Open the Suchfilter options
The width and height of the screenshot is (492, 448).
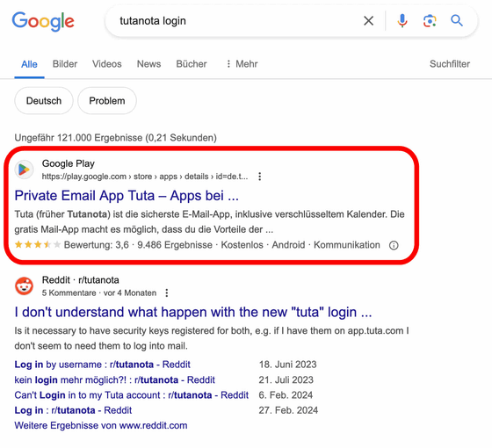click(450, 64)
